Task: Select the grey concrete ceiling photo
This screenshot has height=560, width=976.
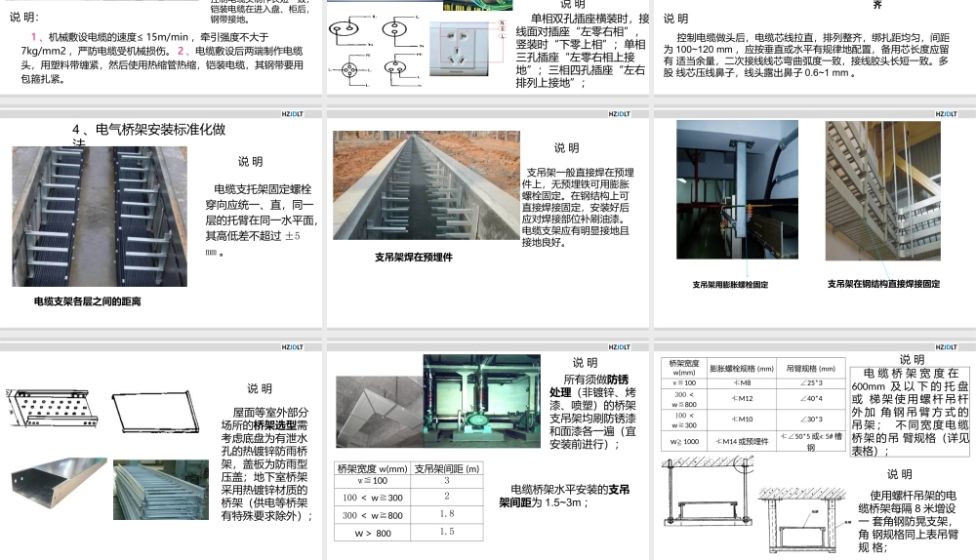Action: 379,412
